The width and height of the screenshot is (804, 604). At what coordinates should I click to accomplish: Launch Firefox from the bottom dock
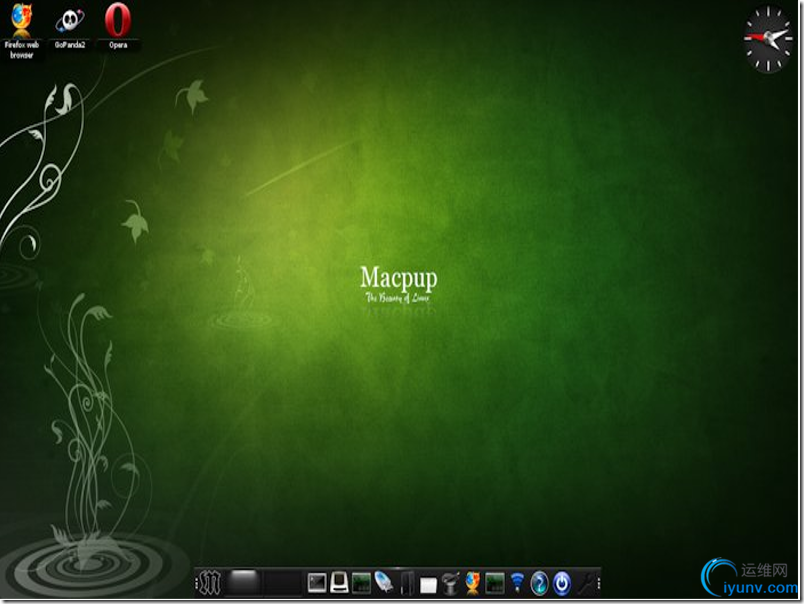pyautogui.click(x=472, y=583)
